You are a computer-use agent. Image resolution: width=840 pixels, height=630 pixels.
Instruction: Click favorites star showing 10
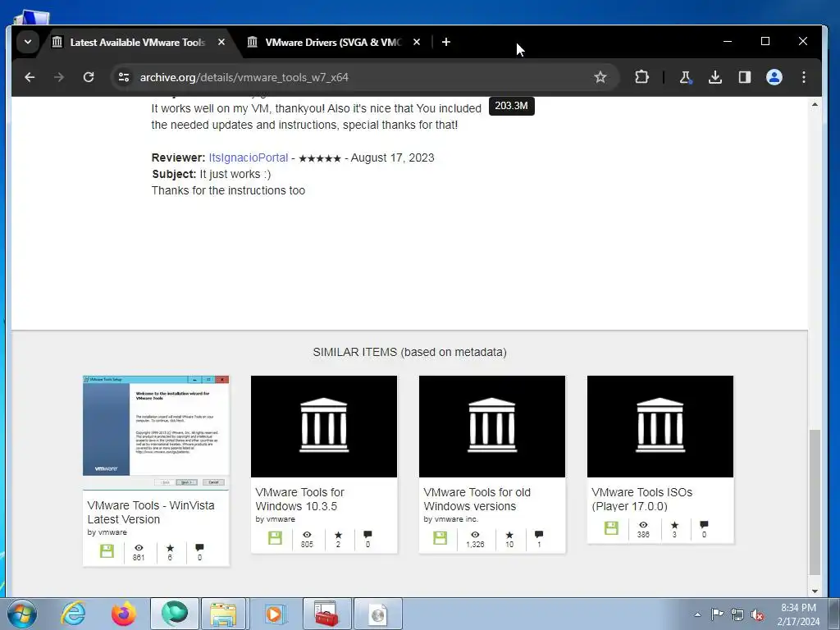pos(509,535)
